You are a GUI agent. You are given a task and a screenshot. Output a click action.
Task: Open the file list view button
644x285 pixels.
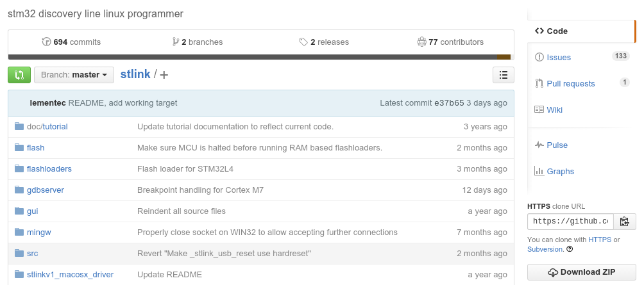click(503, 75)
